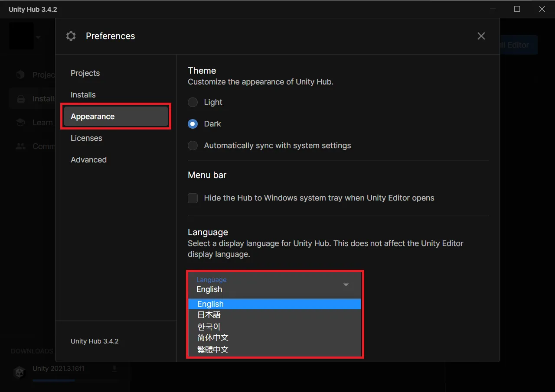
Task: Close the Preferences dialog with X
Action: point(481,36)
